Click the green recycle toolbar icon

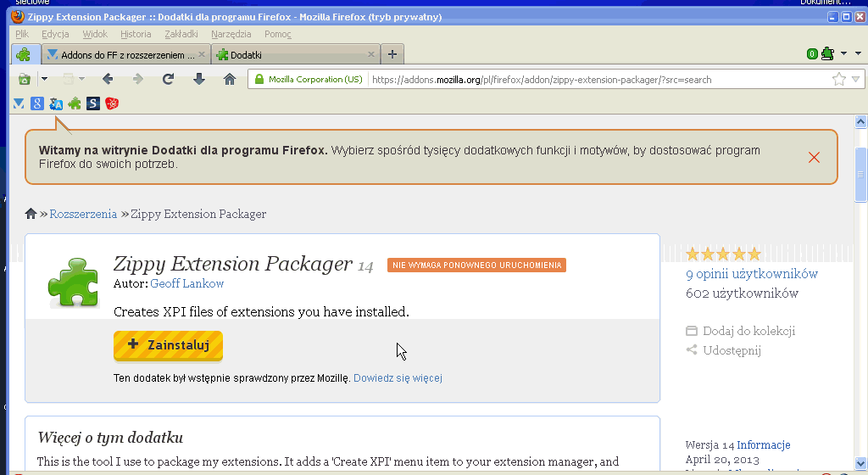pos(25,79)
